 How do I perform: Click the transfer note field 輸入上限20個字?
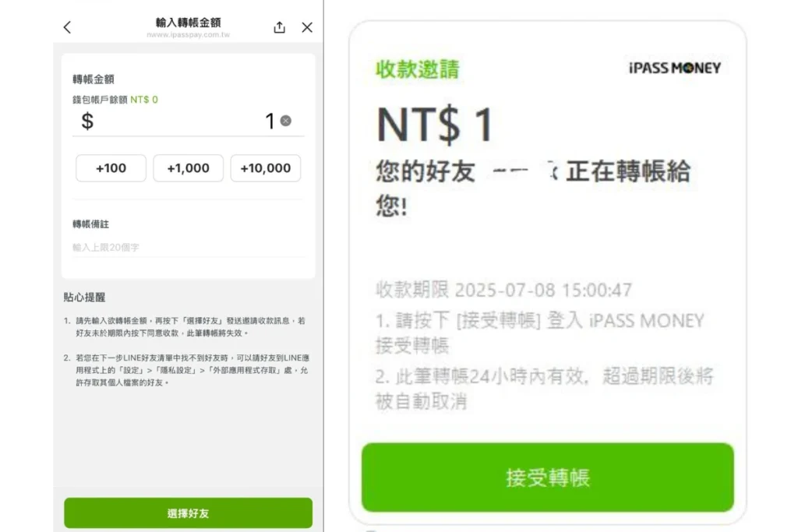189,247
